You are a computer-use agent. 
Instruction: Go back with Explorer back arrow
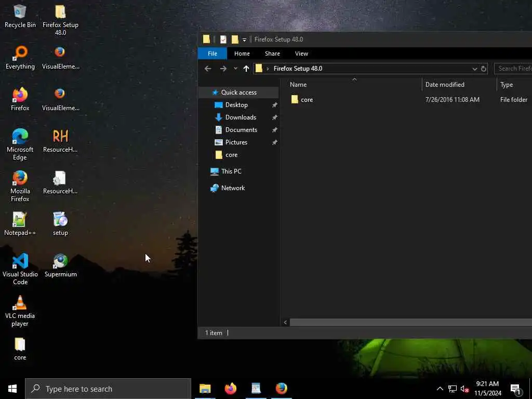coord(208,69)
